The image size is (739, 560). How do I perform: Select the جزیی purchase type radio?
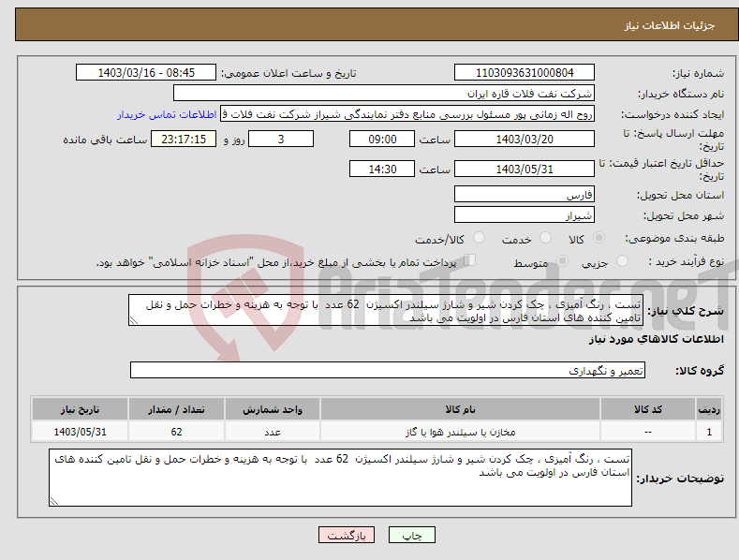point(622,260)
